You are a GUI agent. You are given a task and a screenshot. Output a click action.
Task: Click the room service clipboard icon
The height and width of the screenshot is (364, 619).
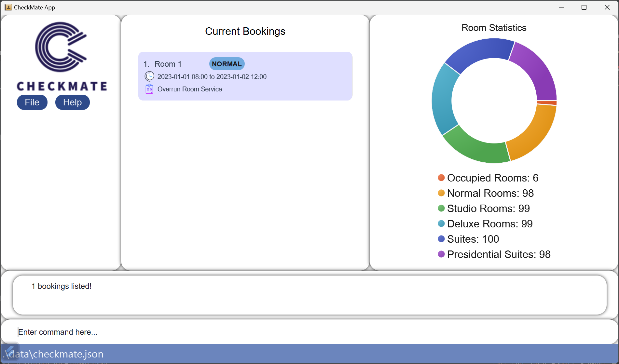pos(149,89)
